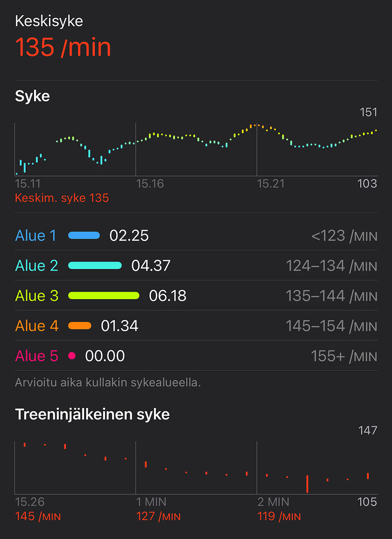Tap the first red bar in Treeninjälkeinen syke
392x539 pixels.
tap(24, 445)
